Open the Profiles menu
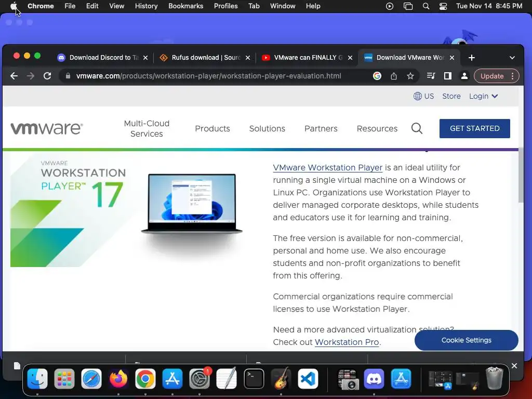This screenshot has width=532, height=399. [x=225, y=6]
